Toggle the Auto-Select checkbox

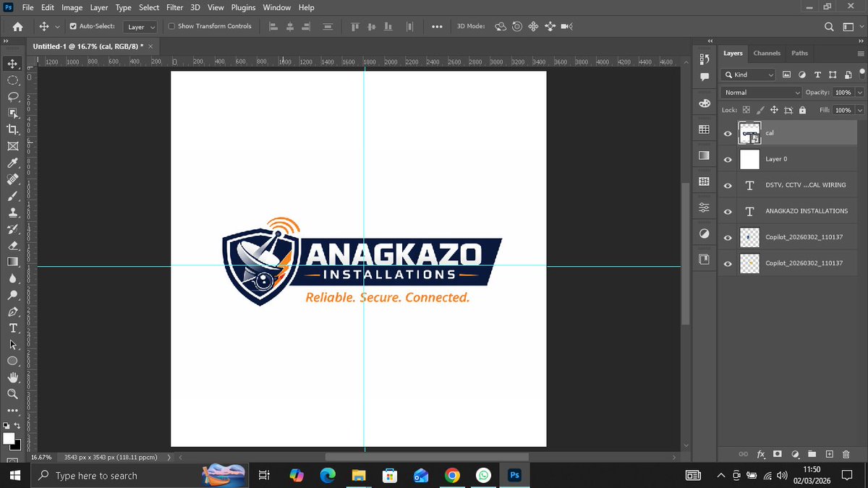tap(73, 27)
